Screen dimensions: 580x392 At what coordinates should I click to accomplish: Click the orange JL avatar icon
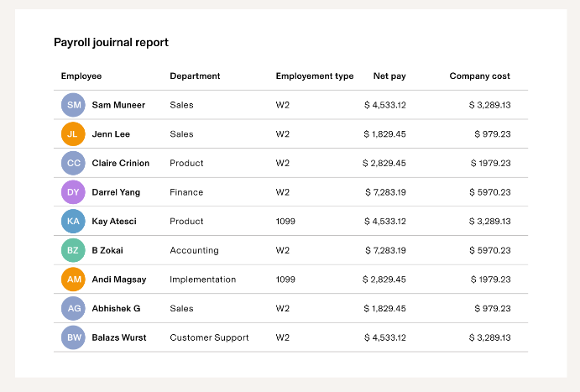[74, 134]
